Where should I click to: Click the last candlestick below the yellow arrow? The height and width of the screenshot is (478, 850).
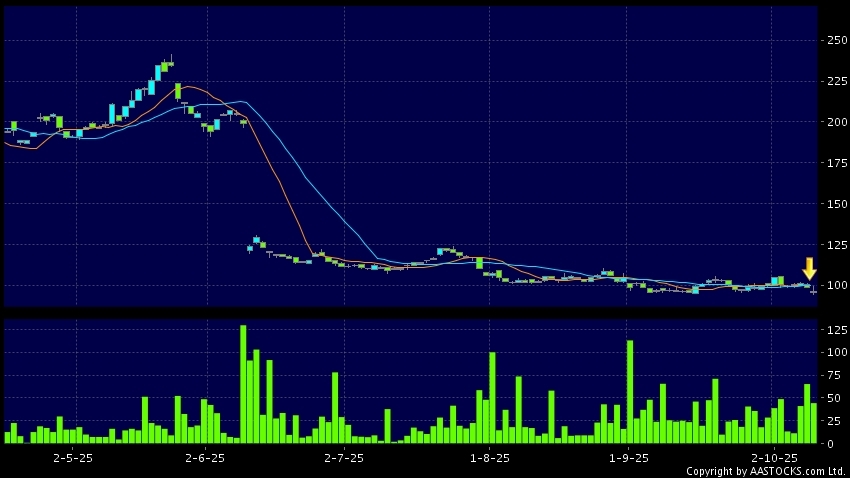tap(814, 291)
